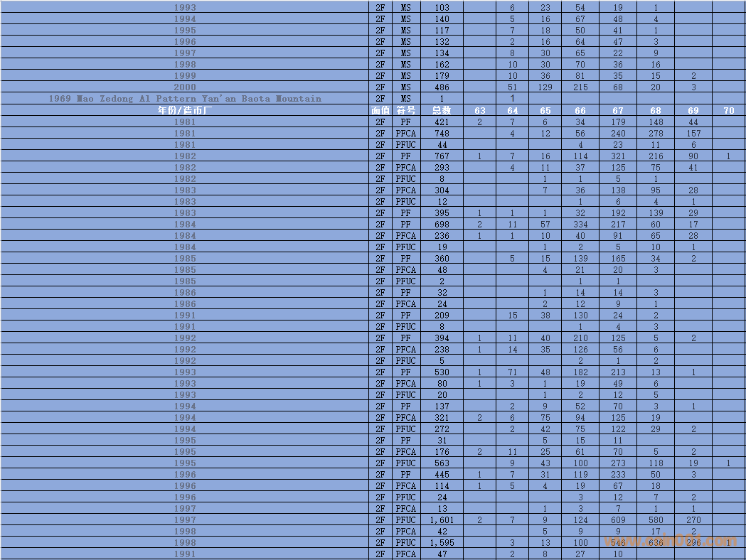Viewport: 746px width, 560px height.
Task: Select total 486 in the 2000 MS row
Action: coord(442,87)
